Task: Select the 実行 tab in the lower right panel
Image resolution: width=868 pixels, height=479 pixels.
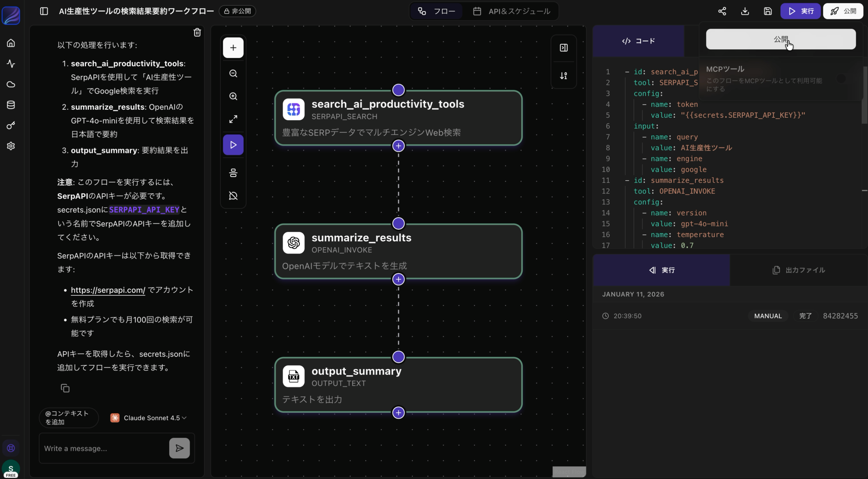Action: click(662, 270)
